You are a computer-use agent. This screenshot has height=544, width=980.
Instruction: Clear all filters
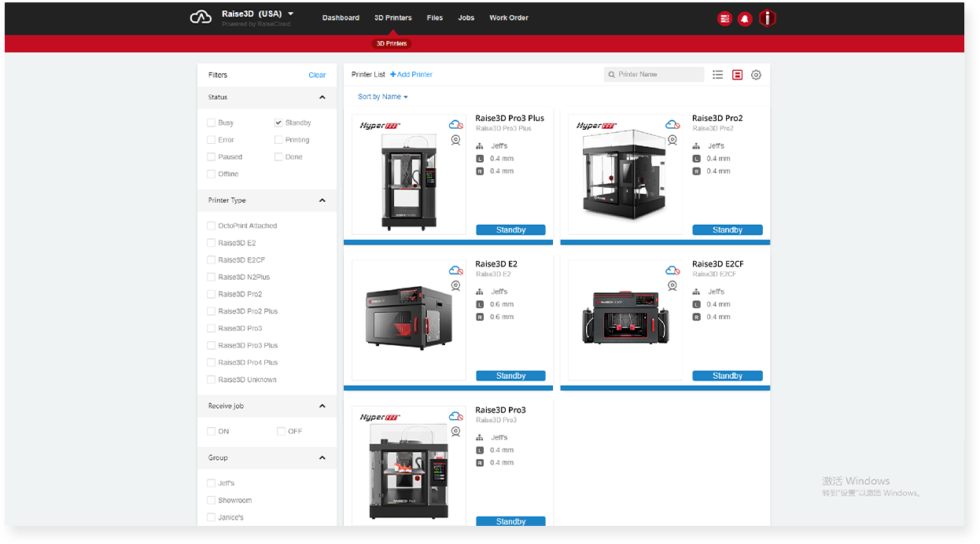(317, 75)
